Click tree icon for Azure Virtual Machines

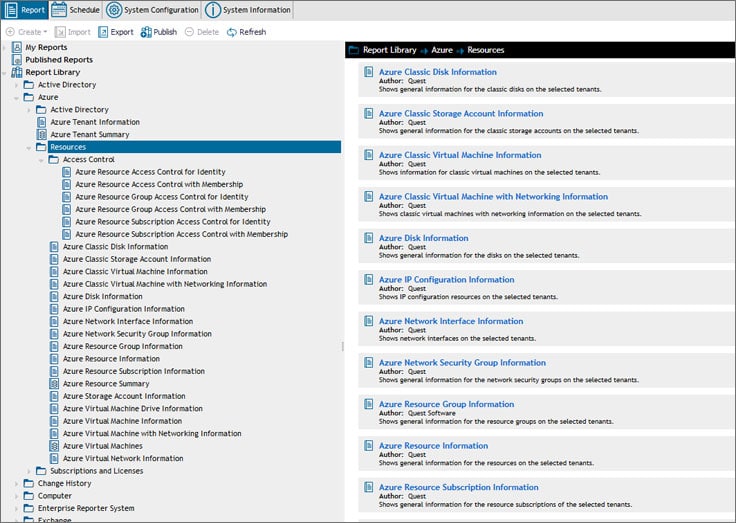click(54, 446)
